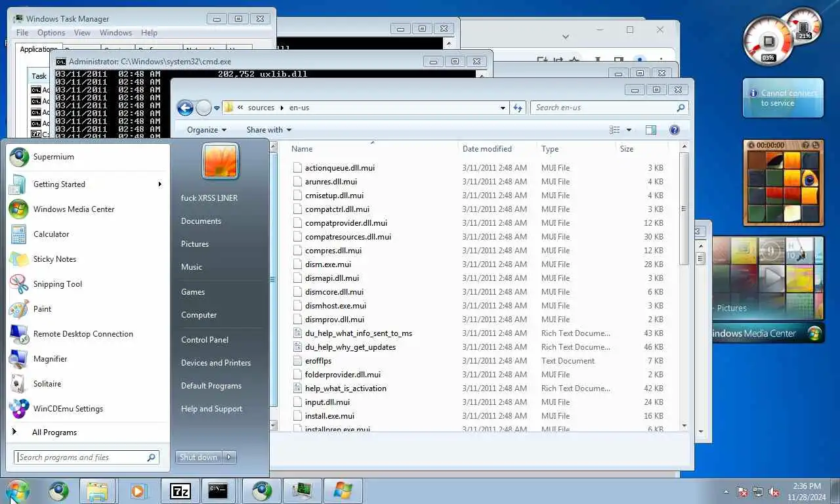Screen dimensions: 840x504
Task: Toggle the Explorer preview pane
Action: pos(651,130)
